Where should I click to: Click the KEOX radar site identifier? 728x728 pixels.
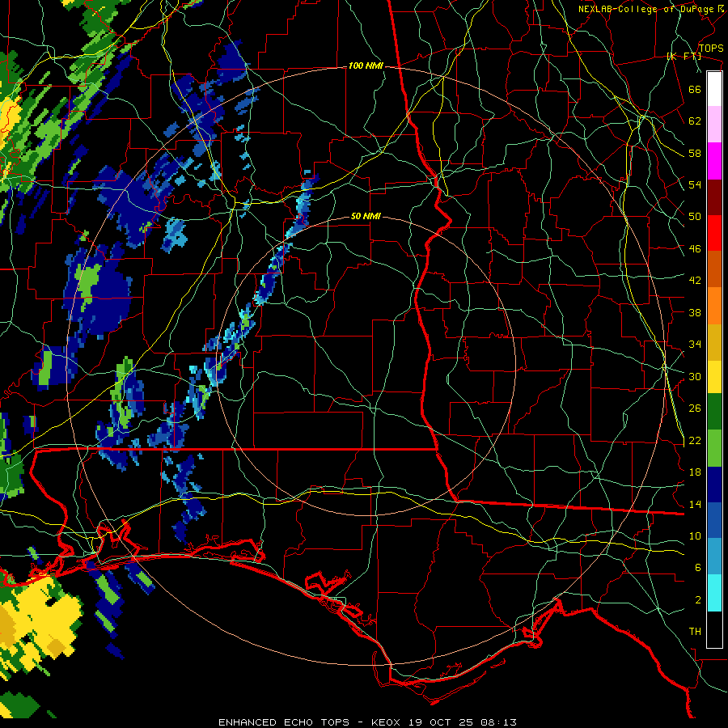point(387,722)
